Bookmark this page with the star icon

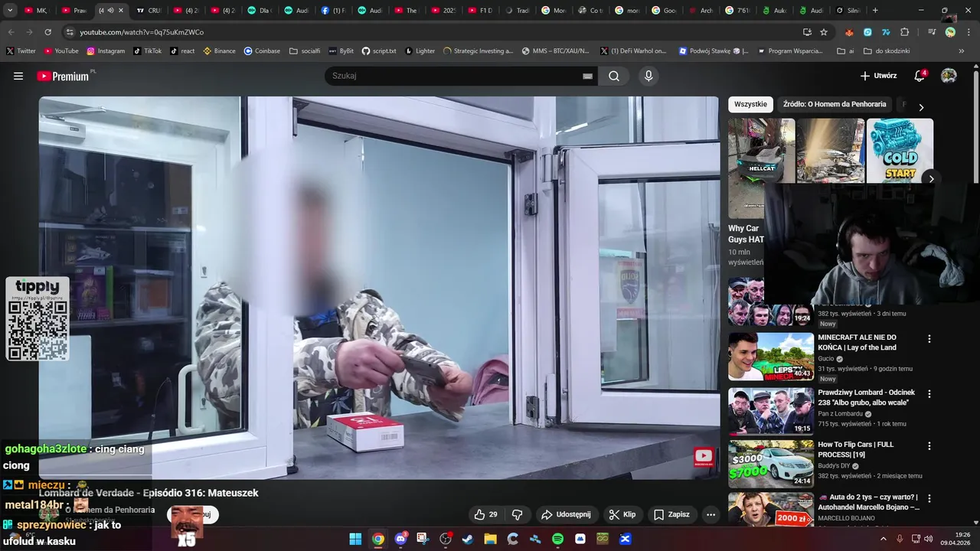(824, 32)
